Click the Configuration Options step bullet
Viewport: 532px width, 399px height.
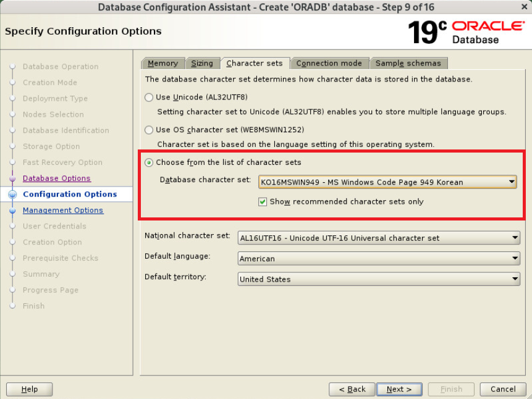[x=12, y=195]
